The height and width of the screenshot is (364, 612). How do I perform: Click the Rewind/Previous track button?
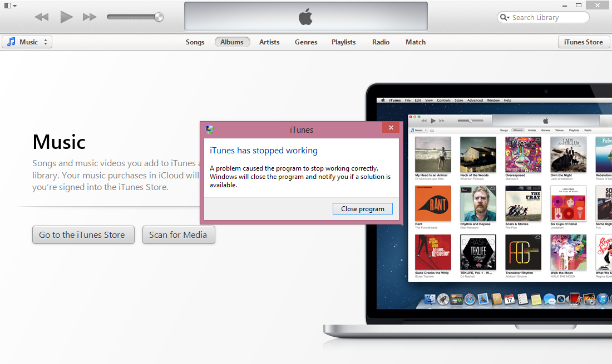click(42, 17)
